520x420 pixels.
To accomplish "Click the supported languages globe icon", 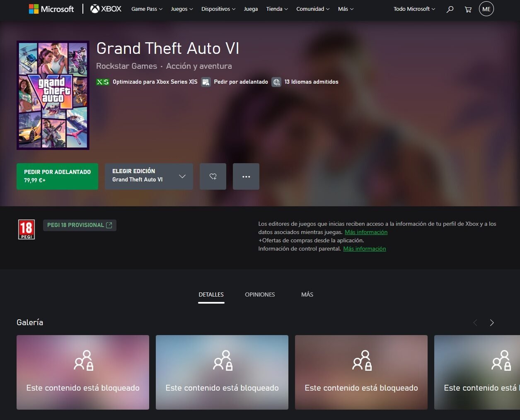I will point(276,82).
